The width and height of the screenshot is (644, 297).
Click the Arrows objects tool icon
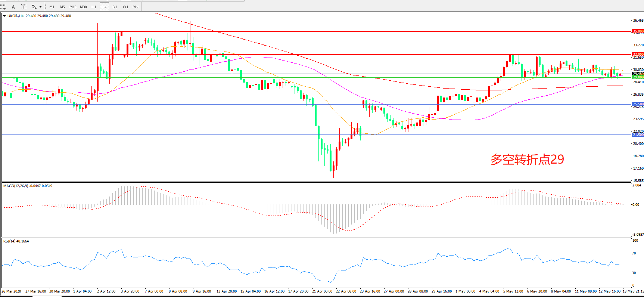[x=34, y=7]
